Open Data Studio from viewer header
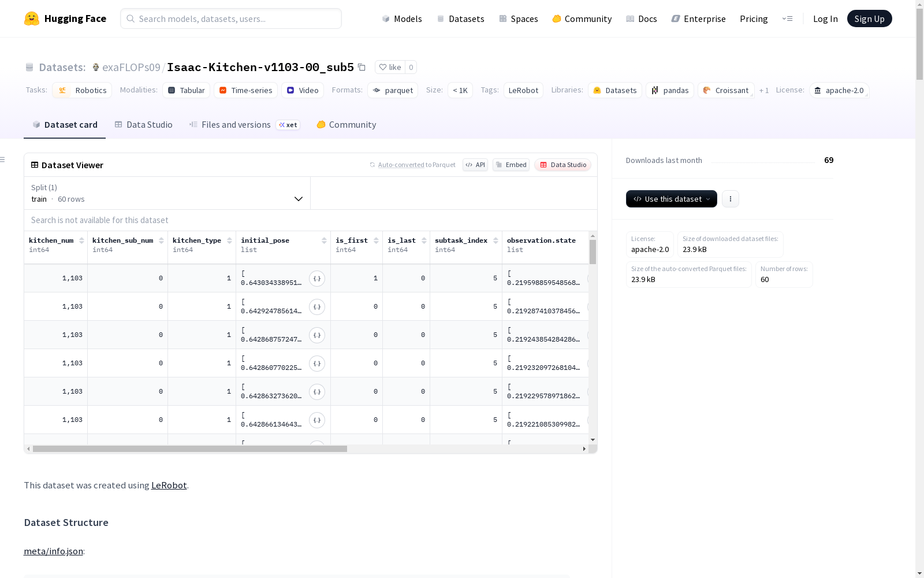The image size is (924, 578). pyautogui.click(x=562, y=165)
